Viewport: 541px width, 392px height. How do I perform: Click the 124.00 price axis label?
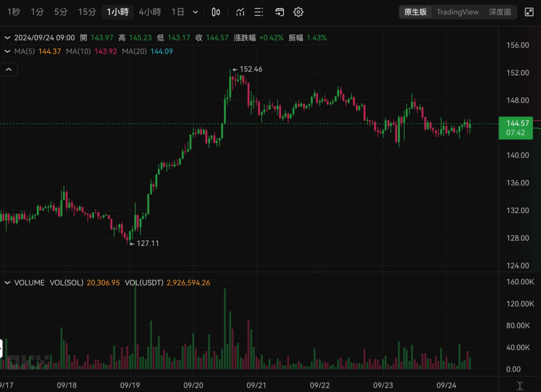click(518, 266)
